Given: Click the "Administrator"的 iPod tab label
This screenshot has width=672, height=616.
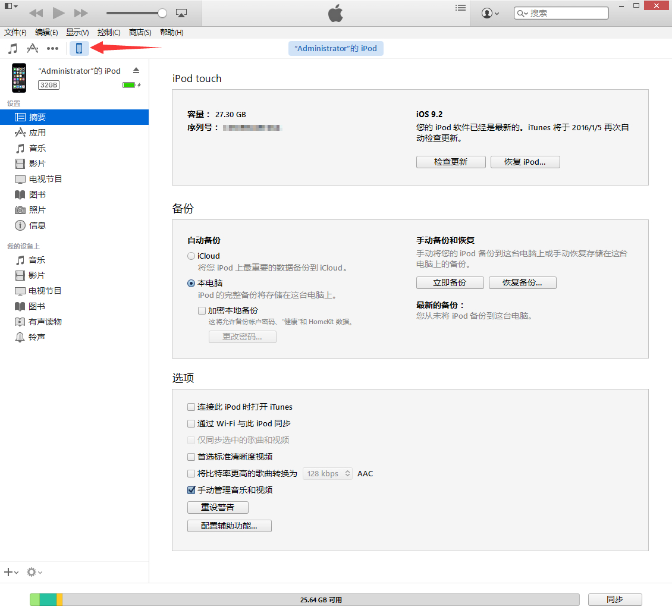Looking at the screenshot, I should [336, 48].
